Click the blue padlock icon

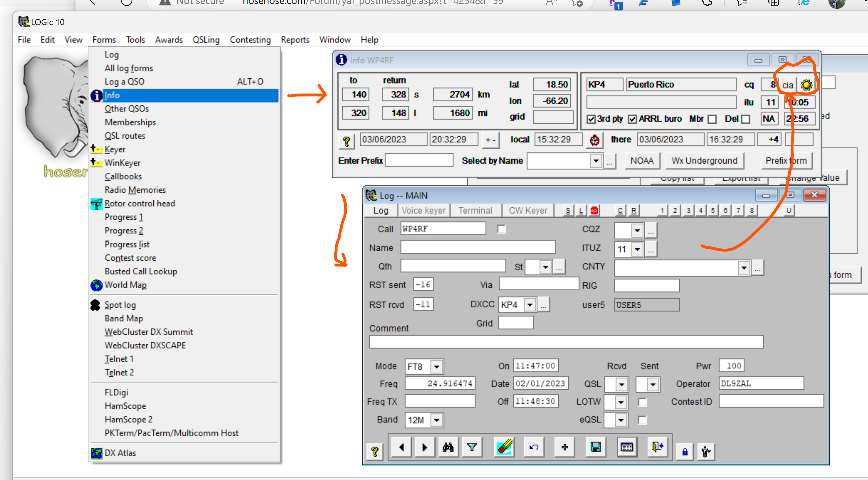[x=685, y=452]
